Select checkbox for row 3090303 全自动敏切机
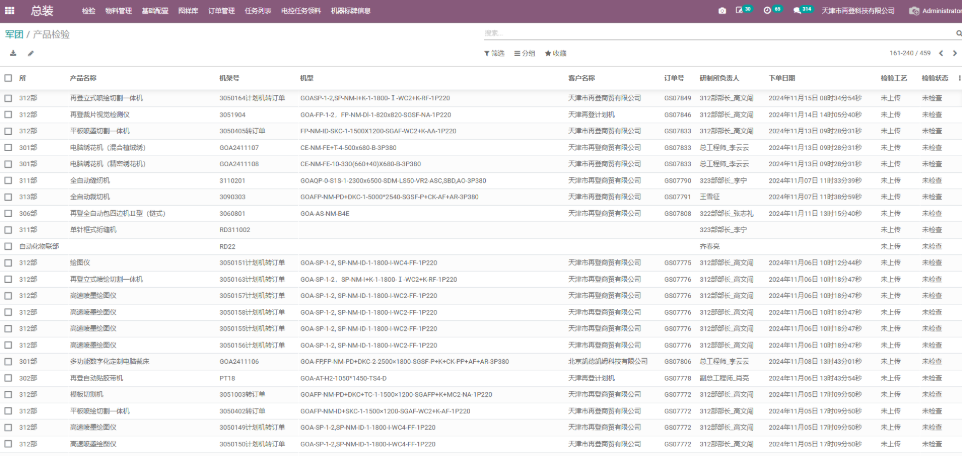The height and width of the screenshot is (456, 962). [x=9, y=196]
